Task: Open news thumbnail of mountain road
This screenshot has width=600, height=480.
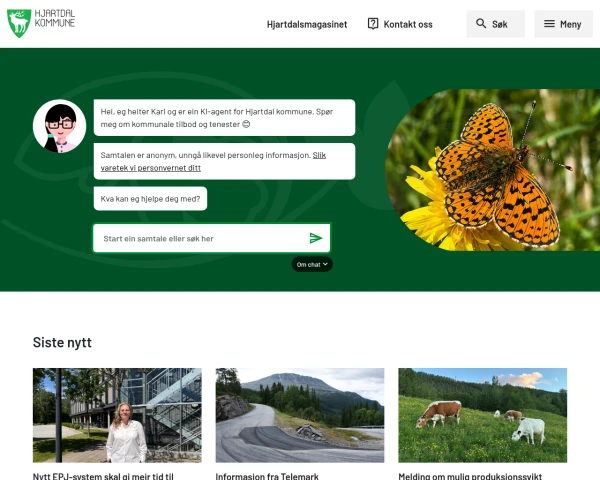Action: pos(300,415)
